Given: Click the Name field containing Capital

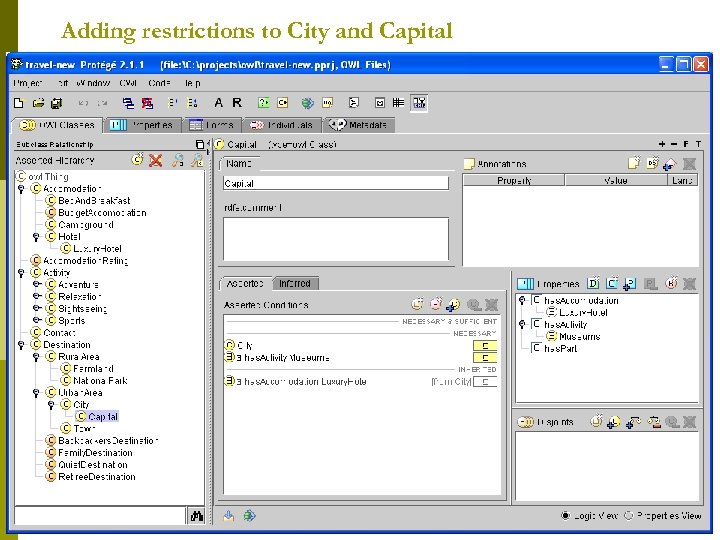Looking at the screenshot, I should pos(336,183).
